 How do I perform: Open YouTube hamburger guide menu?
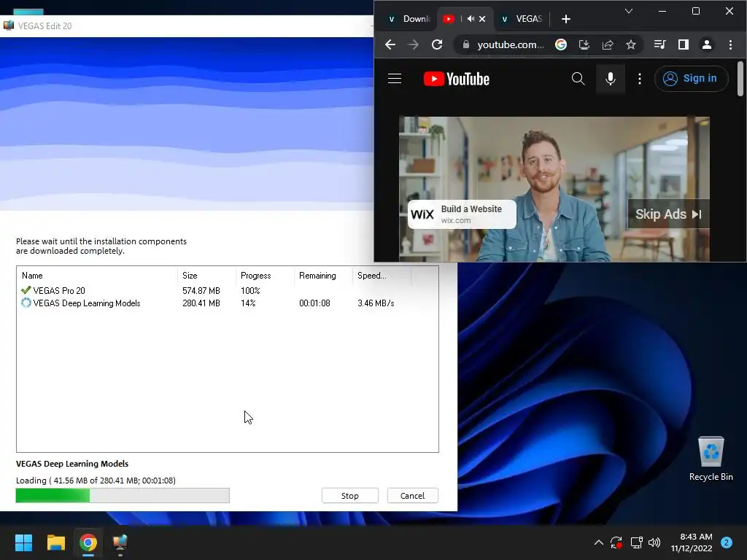click(x=395, y=79)
